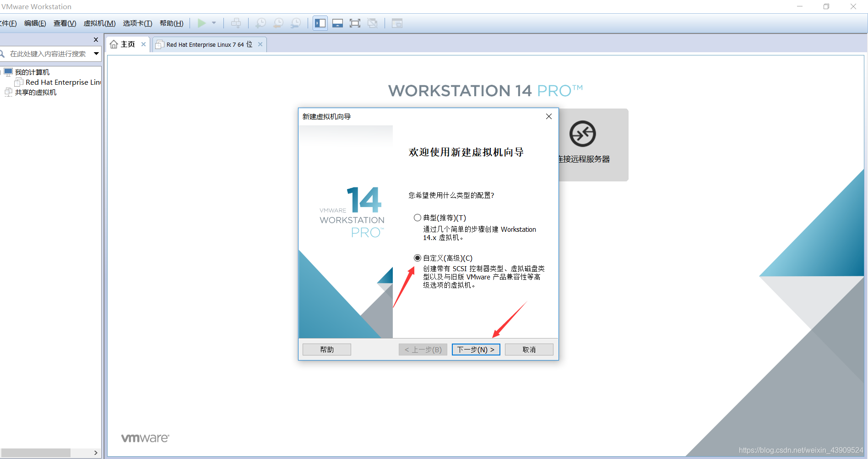Toggle the thumbnail bar view icon
Screen dimensions: 868x459
pos(338,23)
